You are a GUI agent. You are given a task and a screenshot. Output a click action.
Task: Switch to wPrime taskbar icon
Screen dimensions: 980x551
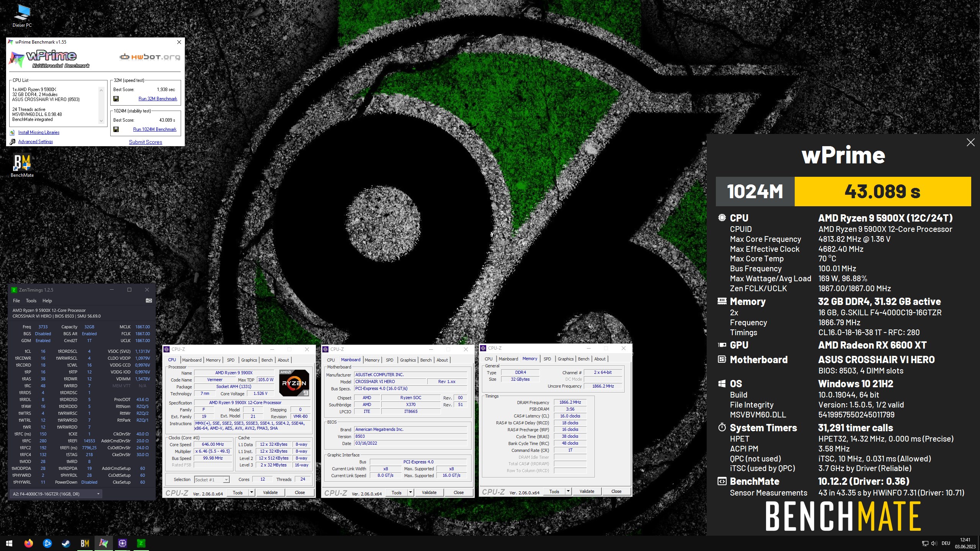(x=103, y=543)
